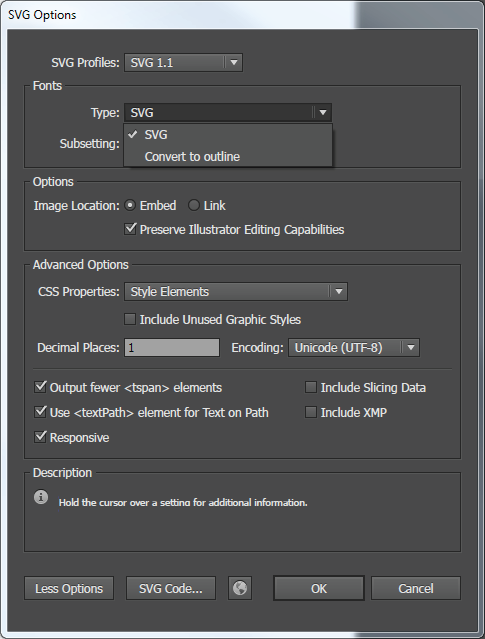Click the info icon in Description
This screenshot has width=485, height=639.
tap(41, 497)
